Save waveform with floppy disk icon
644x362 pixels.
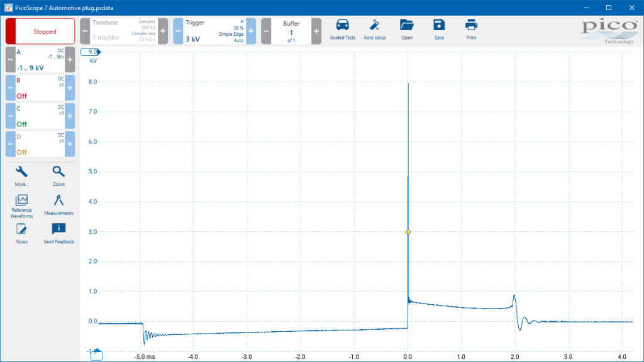[439, 29]
